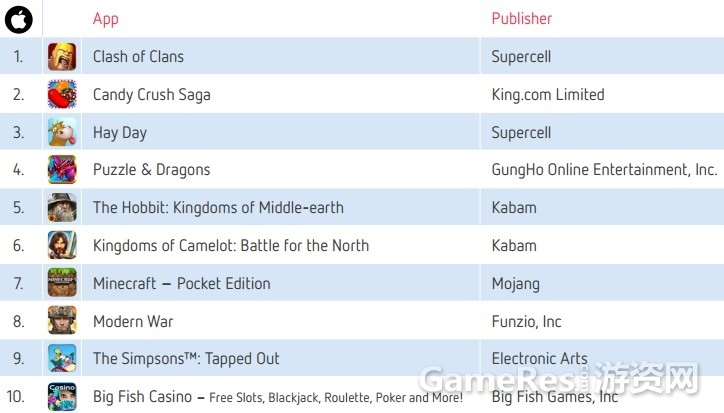Select Kabam publisher beside The Hobbit

(x=514, y=208)
